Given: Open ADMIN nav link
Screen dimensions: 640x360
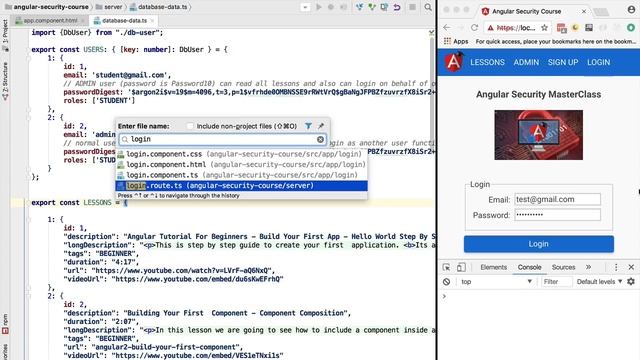Looking at the screenshot, I should tap(526, 62).
